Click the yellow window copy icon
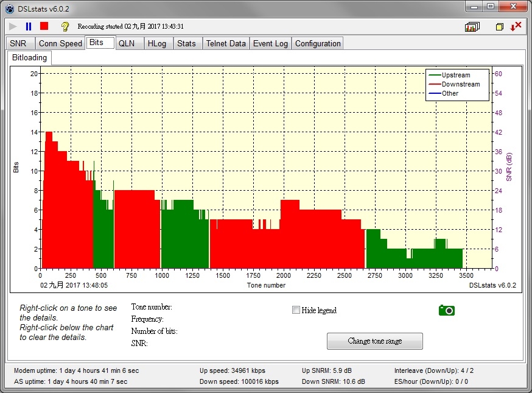The image size is (532, 393). [499, 27]
